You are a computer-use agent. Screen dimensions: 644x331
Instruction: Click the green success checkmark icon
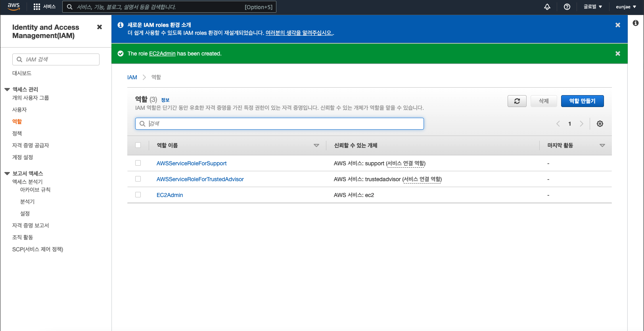coord(121,54)
